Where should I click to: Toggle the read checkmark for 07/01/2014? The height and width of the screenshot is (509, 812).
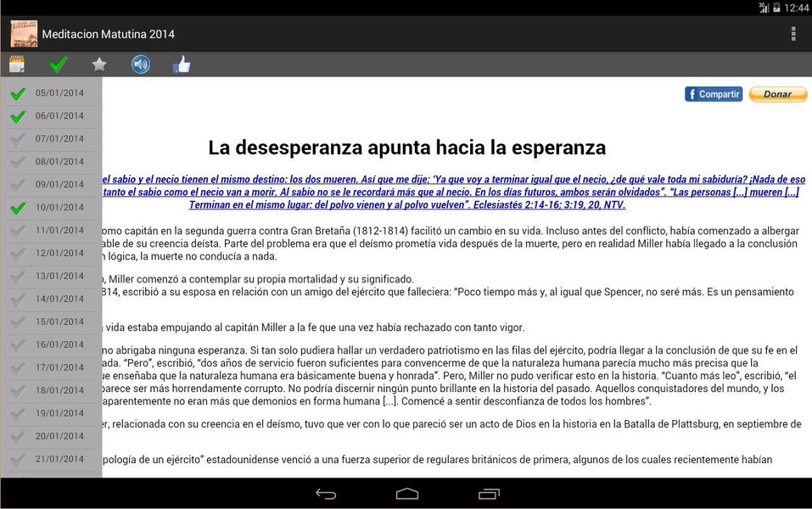pos(18,139)
